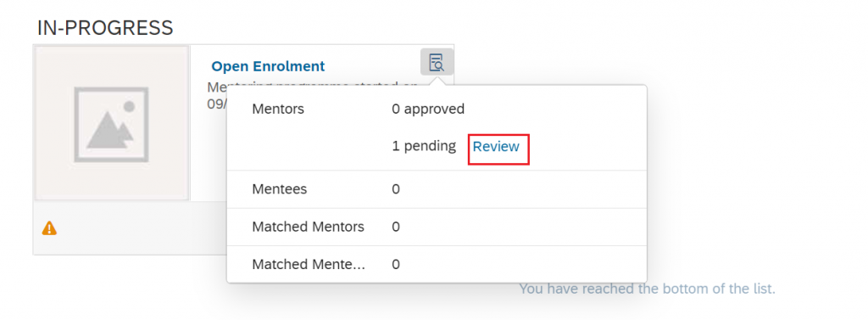
Task: Click the Matched Mentees count value
Action: pyautogui.click(x=396, y=265)
